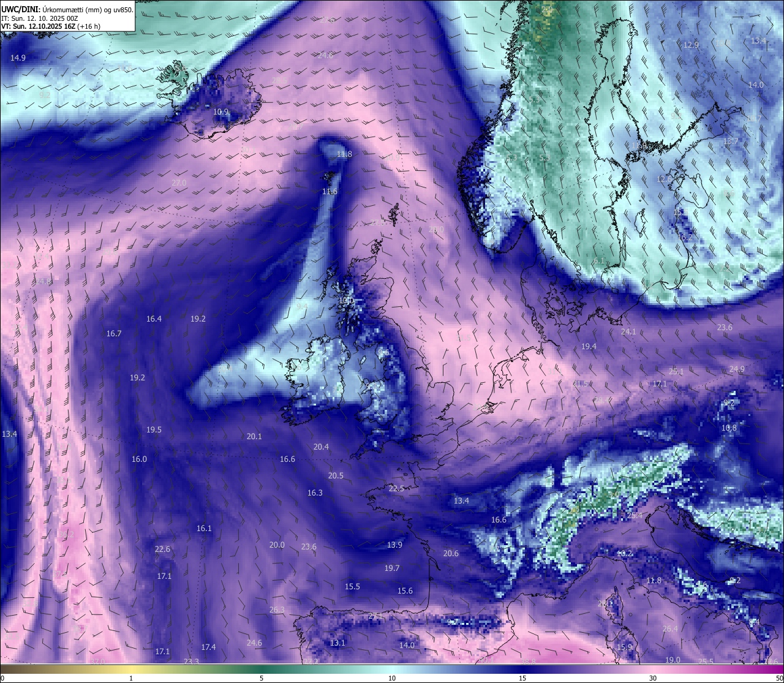This screenshot has width=784, height=683.
Task: Click the 13.9 value over western France
Action: (394, 545)
